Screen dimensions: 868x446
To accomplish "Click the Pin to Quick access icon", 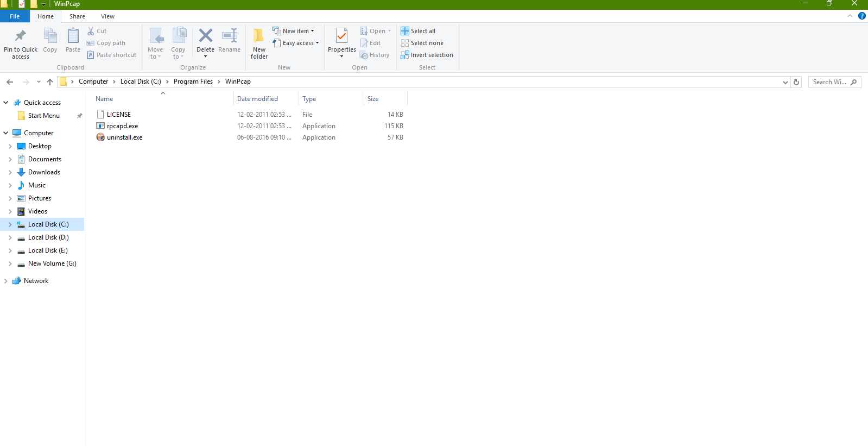I will (x=21, y=36).
